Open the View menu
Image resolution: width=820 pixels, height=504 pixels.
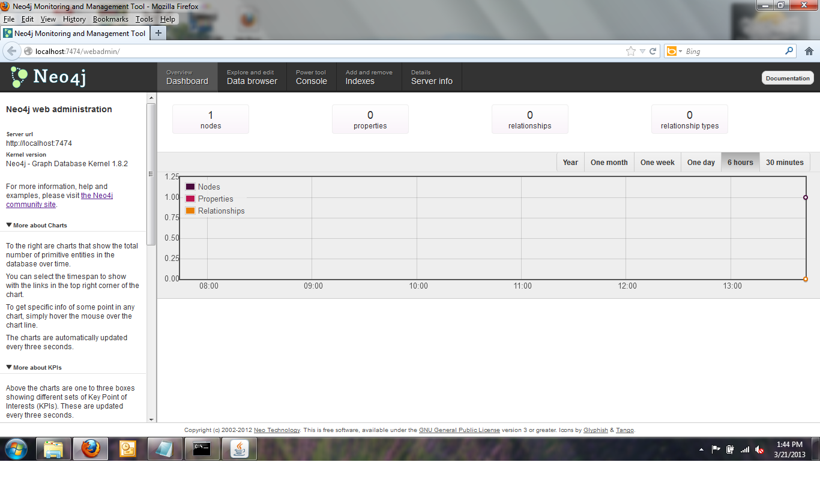click(x=48, y=19)
